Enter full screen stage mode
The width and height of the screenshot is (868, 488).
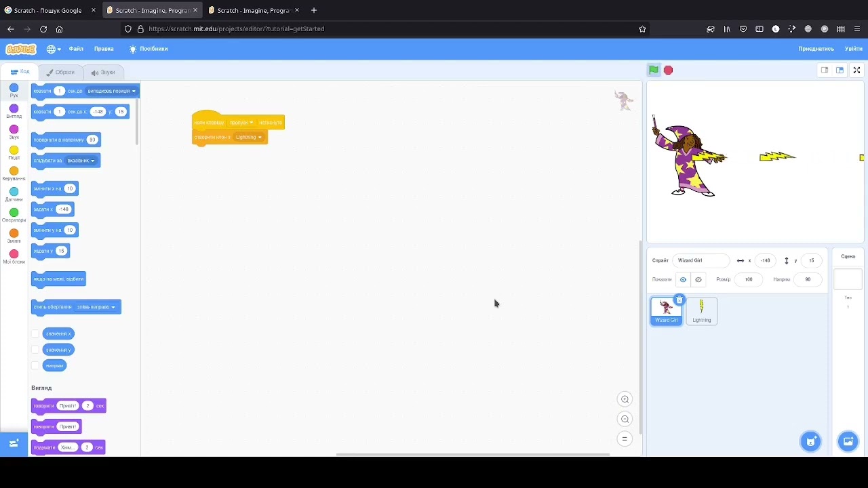pos(856,70)
